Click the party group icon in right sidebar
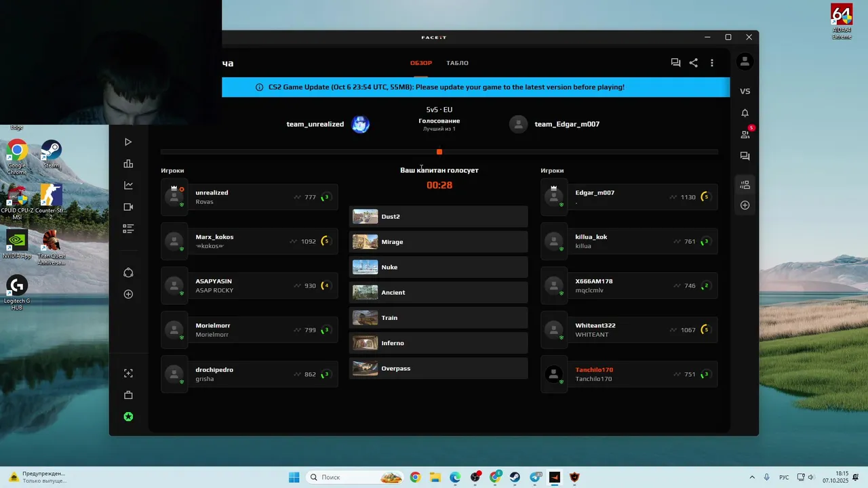 [x=745, y=185]
